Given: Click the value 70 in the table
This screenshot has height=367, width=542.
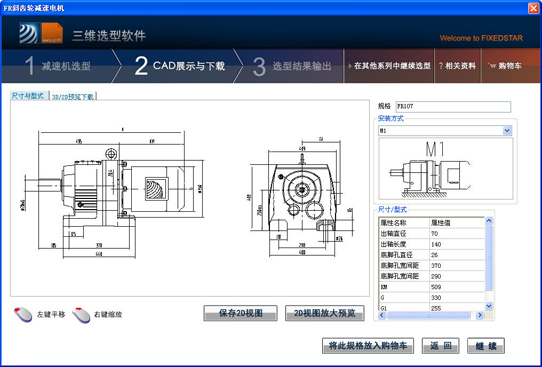Looking at the screenshot, I should point(434,234).
